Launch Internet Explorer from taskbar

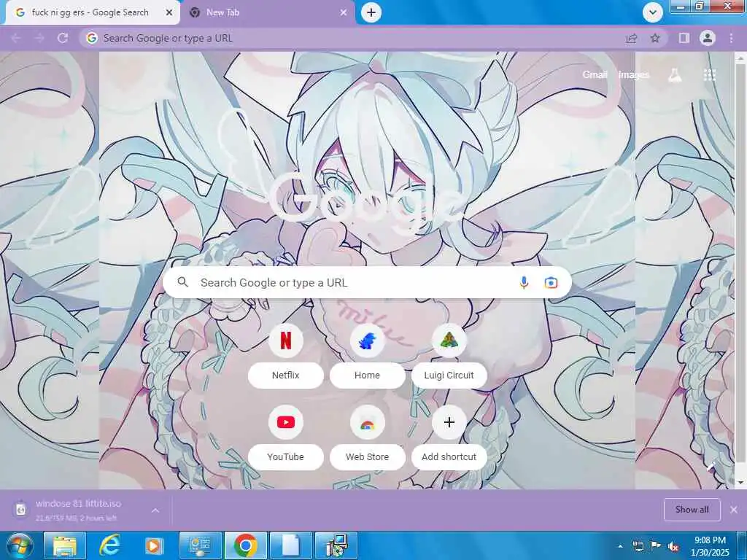tap(109, 545)
